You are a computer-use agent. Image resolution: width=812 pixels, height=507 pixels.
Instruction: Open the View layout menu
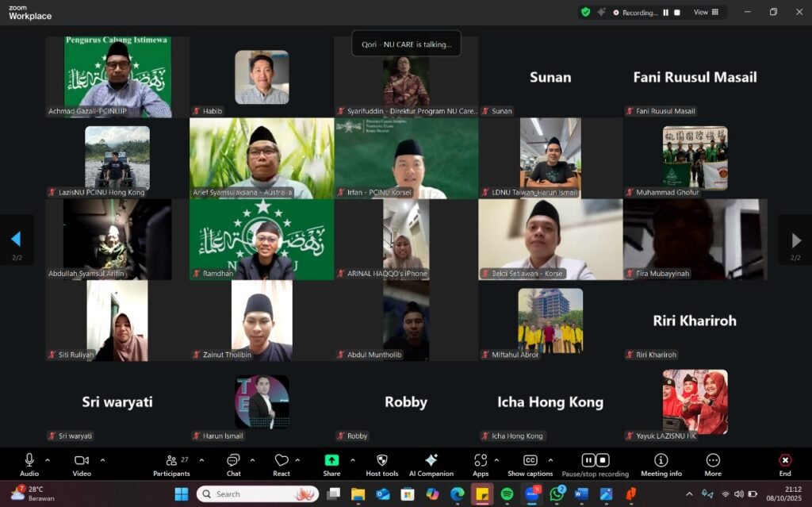coord(706,12)
